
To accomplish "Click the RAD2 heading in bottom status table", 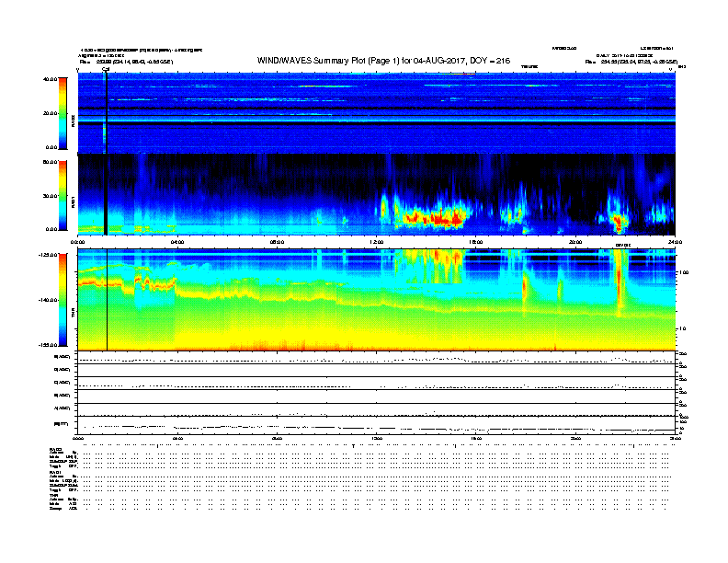I will (x=55, y=450).
